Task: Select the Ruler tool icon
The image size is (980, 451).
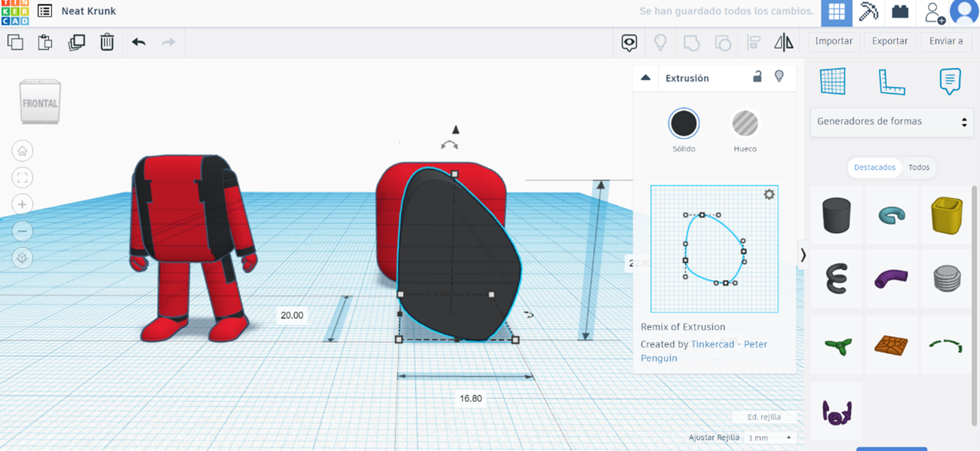Action: point(892,82)
